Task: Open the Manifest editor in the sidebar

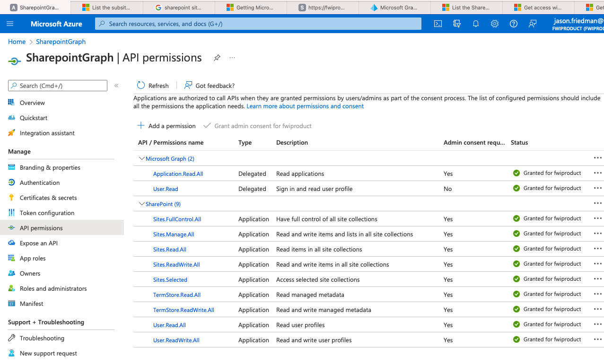Action: coord(32,303)
